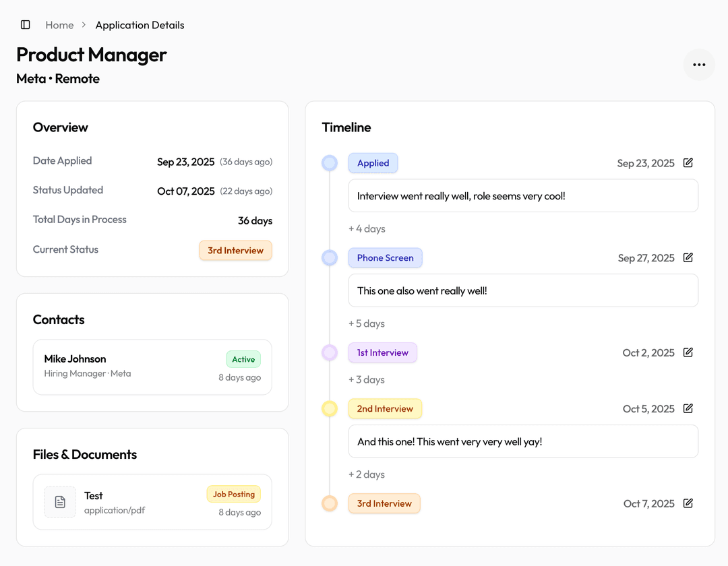Click the 3rd Interview timeline dot
The image size is (728, 566).
(330, 503)
